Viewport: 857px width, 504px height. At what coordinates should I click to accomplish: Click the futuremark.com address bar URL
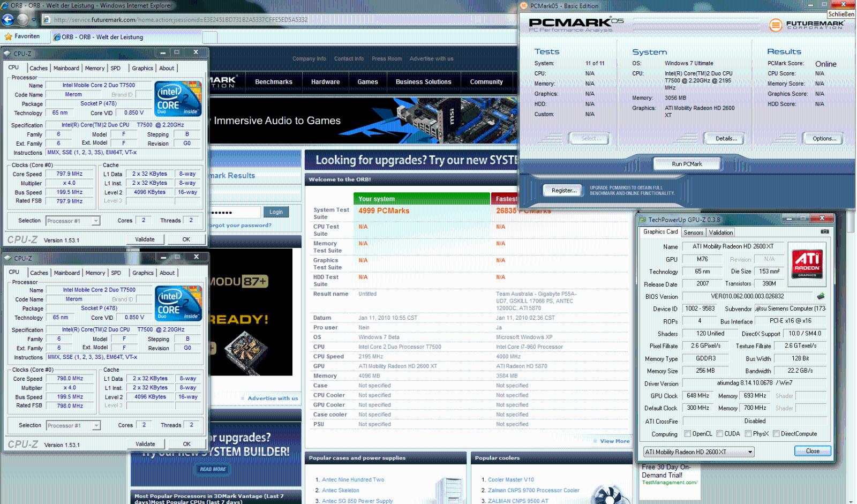(x=181, y=20)
